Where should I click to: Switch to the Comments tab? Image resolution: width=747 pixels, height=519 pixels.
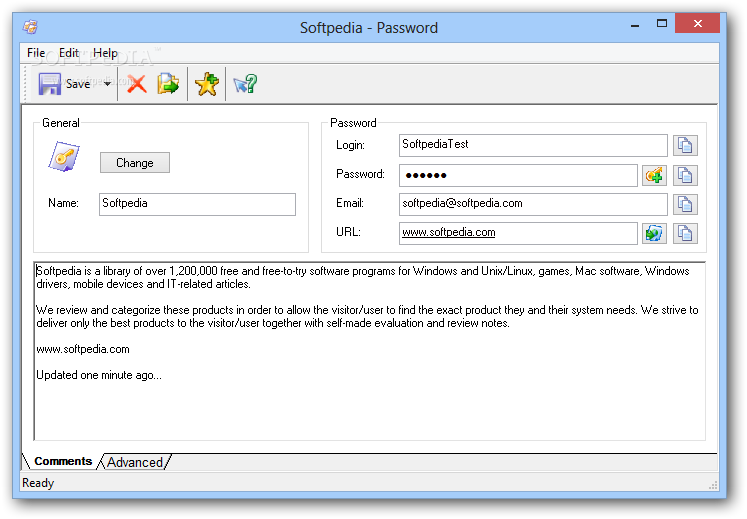(x=63, y=461)
